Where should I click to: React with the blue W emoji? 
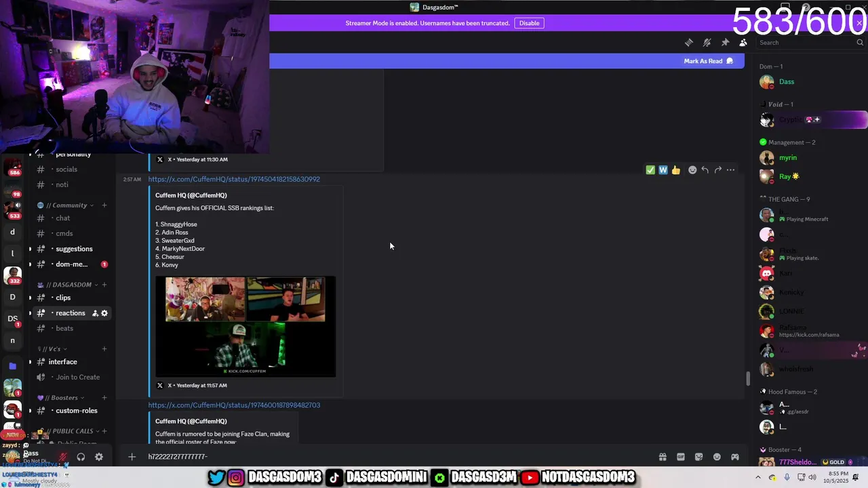(x=663, y=170)
